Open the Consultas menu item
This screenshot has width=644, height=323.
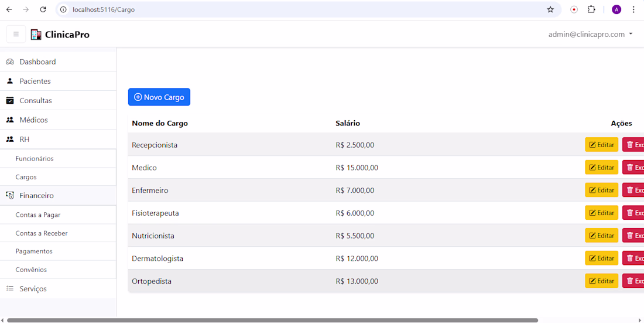pyautogui.click(x=58, y=100)
